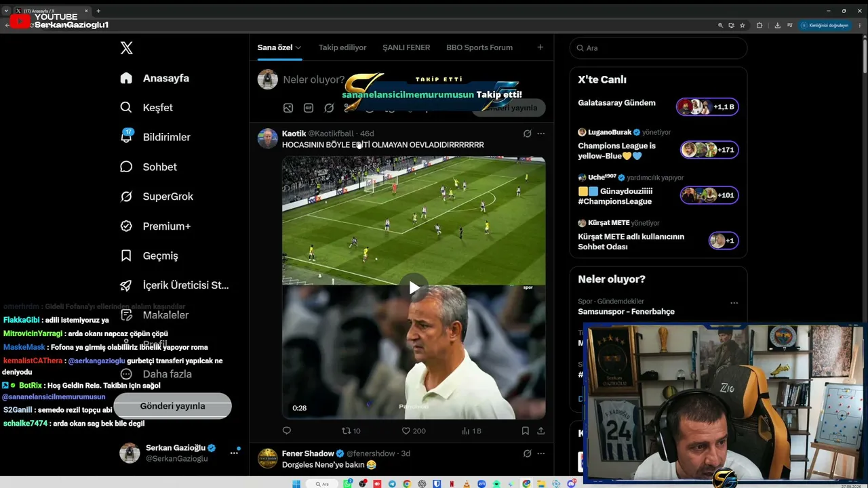This screenshot has width=868, height=488.
Task: Like Kaotik's post with 200 likes
Action: point(414,430)
